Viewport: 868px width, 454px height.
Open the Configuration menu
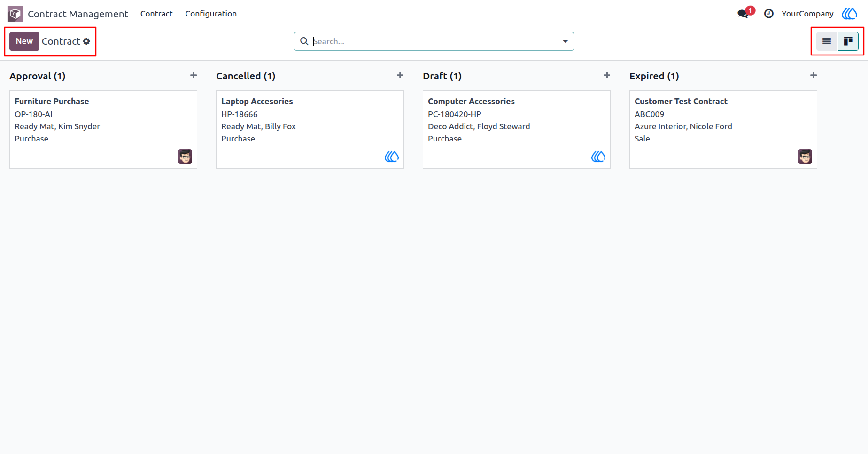click(211, 14)
